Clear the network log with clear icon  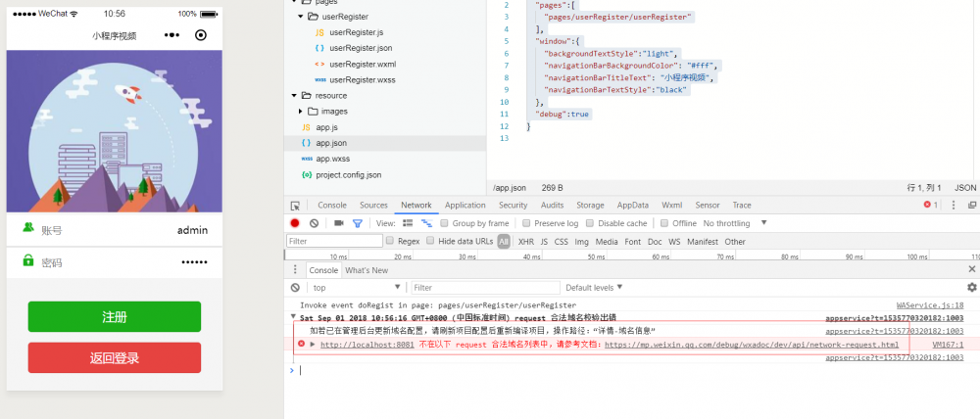click(x=314, y=223)
